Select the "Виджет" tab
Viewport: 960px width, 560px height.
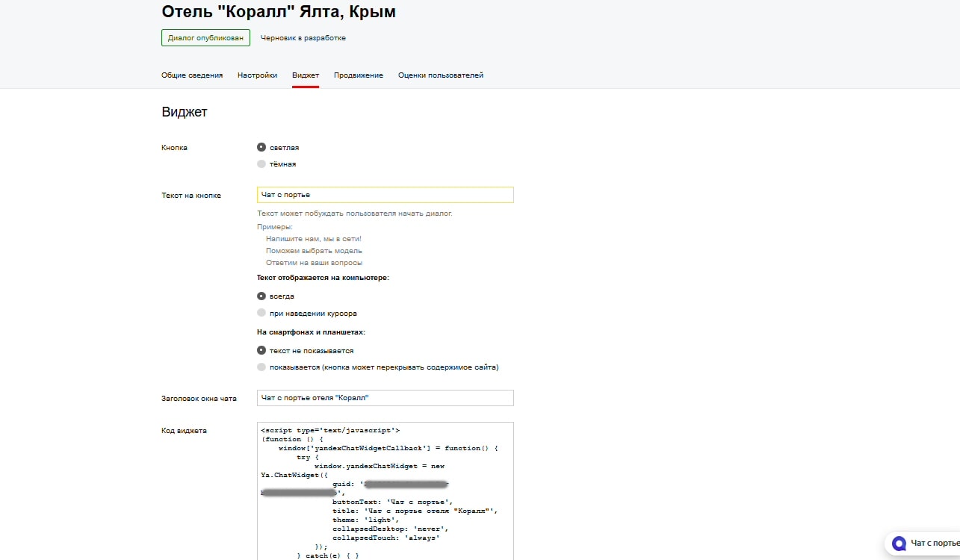306,75
